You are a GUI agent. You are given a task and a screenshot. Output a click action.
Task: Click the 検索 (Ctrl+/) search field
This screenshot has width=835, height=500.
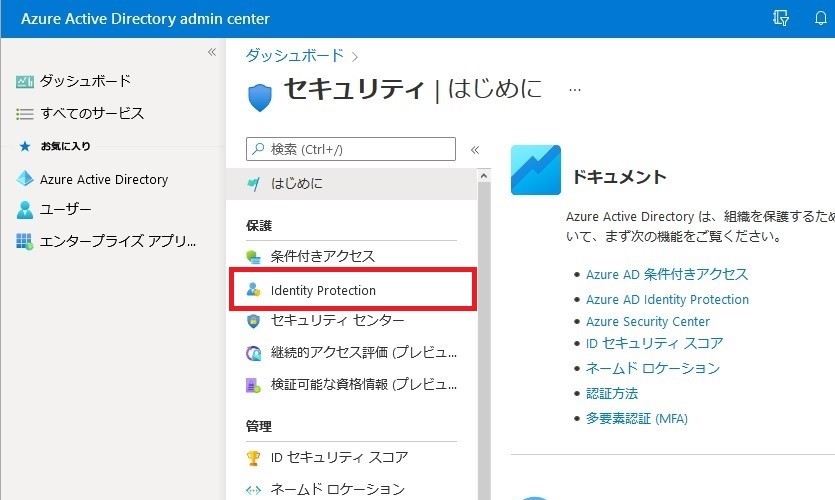(x=351, y=149)
